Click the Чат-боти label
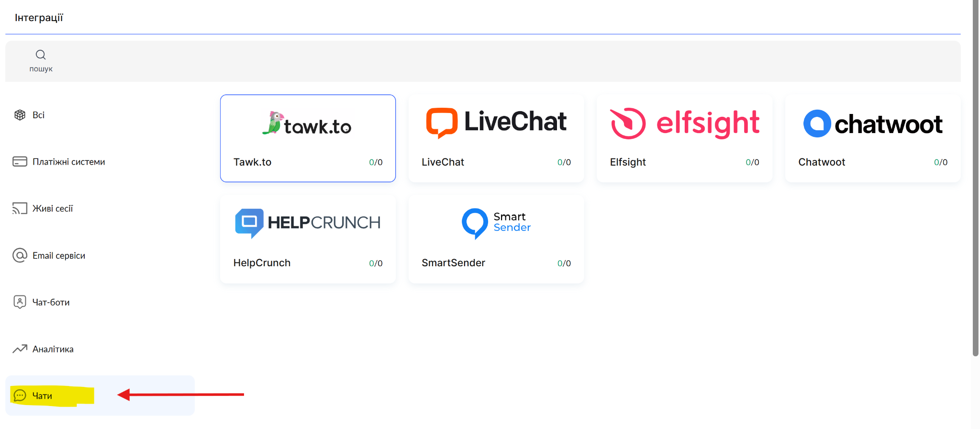The height and width of the screenshot is (429, 980). coord(51,303)
